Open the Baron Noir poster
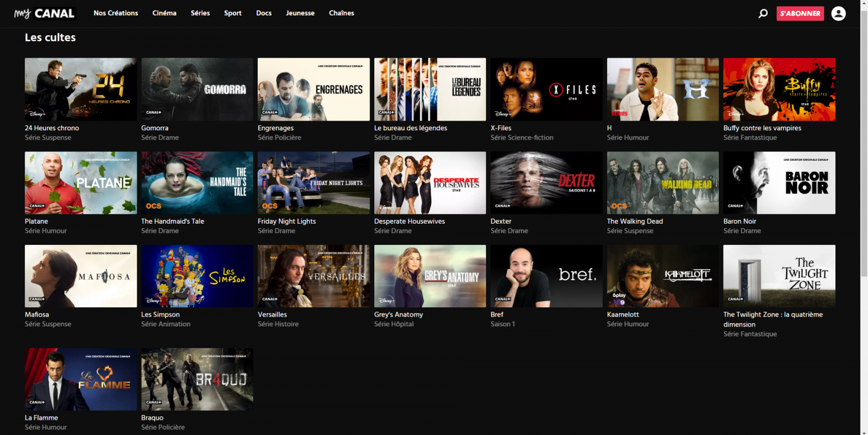The width and height of the screenshot is (868, 435). [x=779, y=182]
